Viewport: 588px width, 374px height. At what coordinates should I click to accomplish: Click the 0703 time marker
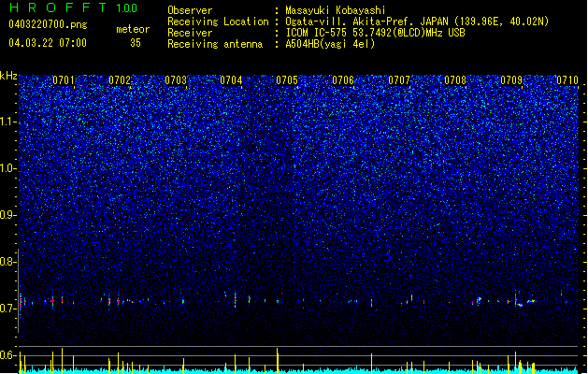click(x=176, y=80)
